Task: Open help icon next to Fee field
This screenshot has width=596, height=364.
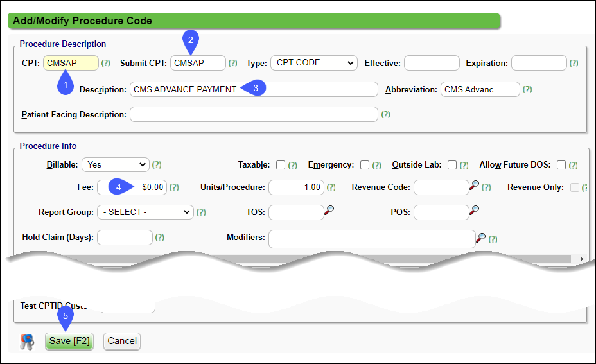Action: (x=174, y=187)
